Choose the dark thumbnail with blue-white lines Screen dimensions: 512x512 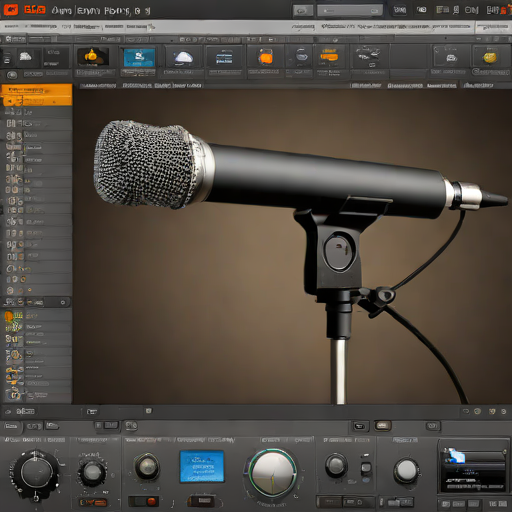tap(224, 57)
